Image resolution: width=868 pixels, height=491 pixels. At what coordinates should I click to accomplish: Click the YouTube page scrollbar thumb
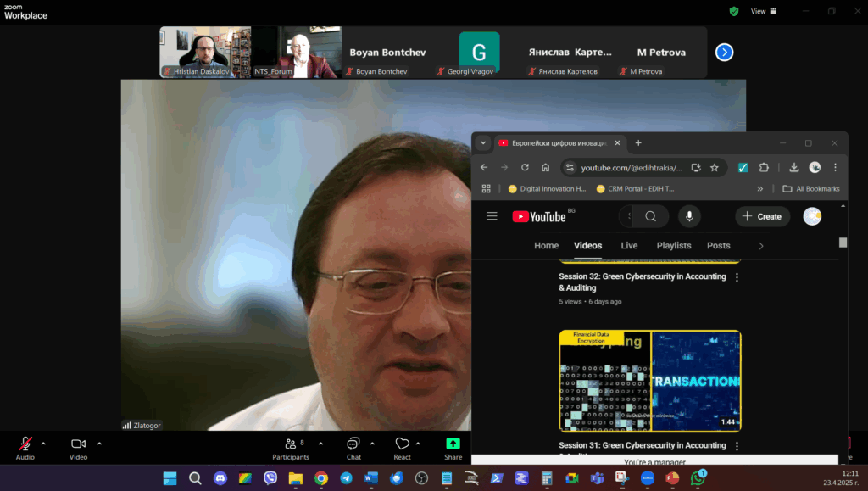(843, 243)
